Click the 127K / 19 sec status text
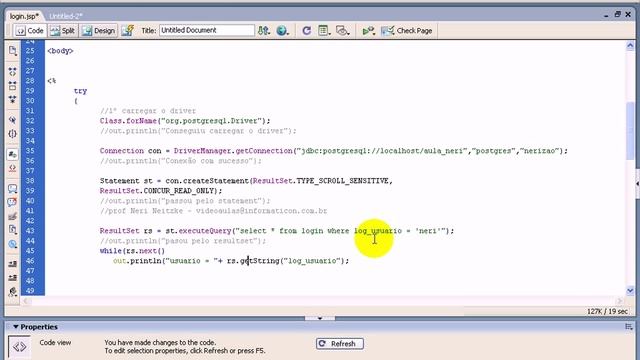This screenshot has height=360, width=640. tap(607, 311)
